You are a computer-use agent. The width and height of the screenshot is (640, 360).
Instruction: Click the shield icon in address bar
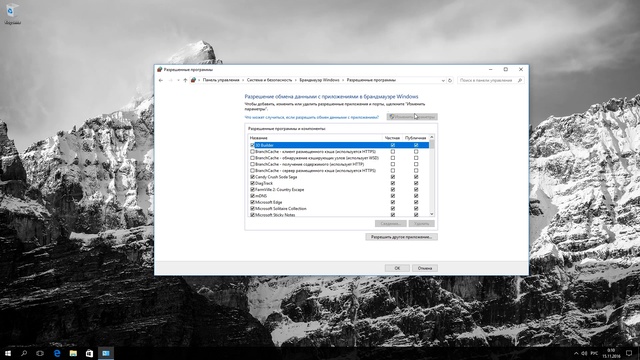(x=193, y=80)
